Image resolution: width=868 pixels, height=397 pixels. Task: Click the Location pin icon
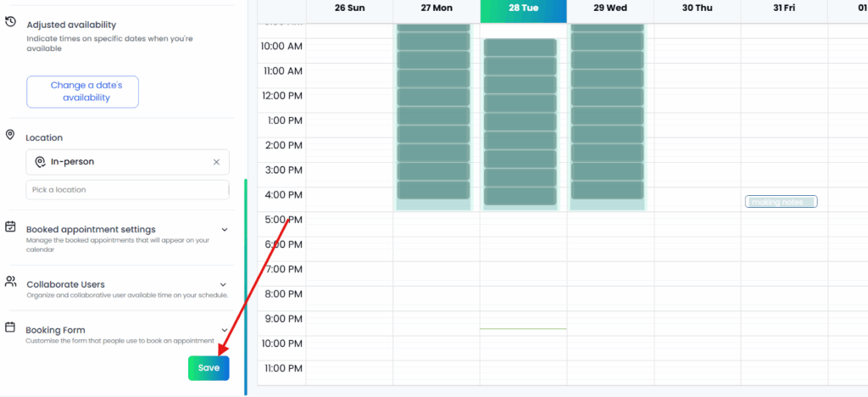10,135
